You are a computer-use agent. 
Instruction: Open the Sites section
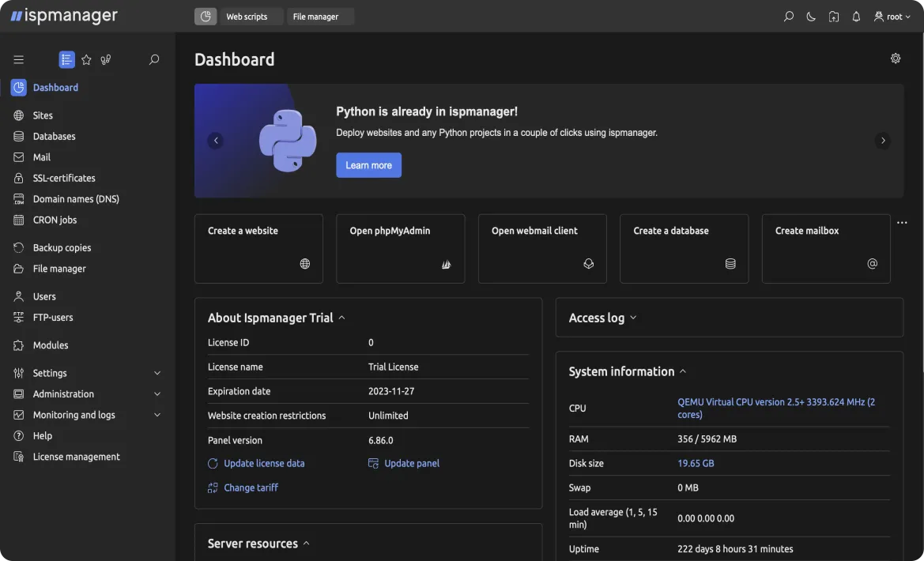[x=43, y=115]
